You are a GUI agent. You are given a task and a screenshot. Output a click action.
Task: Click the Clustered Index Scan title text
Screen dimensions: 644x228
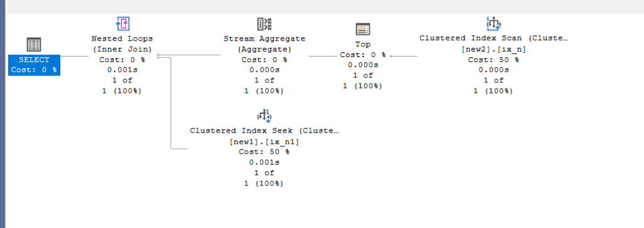click(x=493, y=38)
